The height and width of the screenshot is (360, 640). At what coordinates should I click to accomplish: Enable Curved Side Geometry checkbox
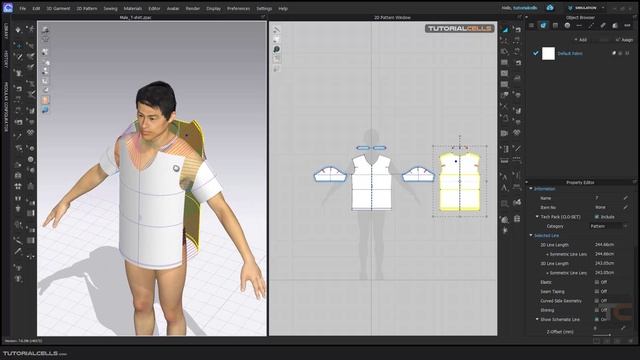pyautogui.click(x=597, y=301)
